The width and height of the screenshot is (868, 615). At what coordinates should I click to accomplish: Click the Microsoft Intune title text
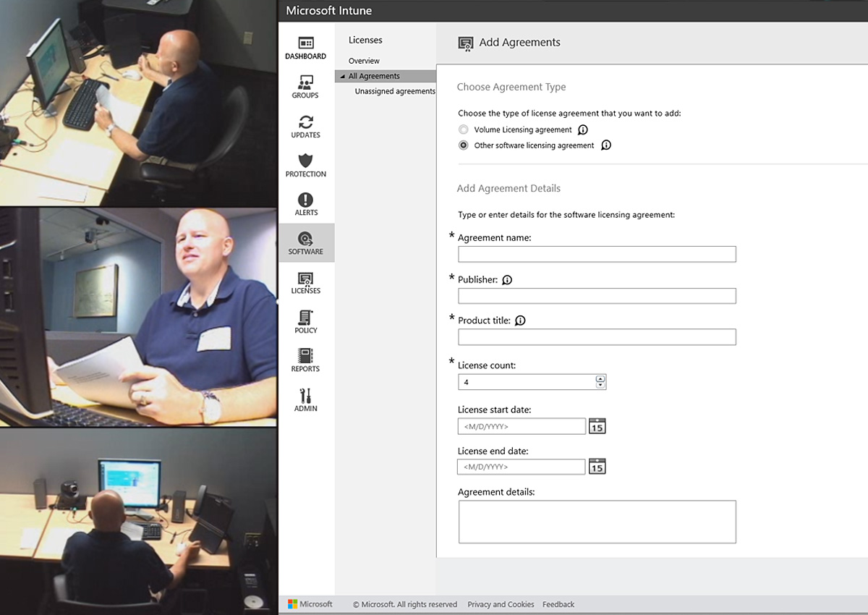pos(329,10)
